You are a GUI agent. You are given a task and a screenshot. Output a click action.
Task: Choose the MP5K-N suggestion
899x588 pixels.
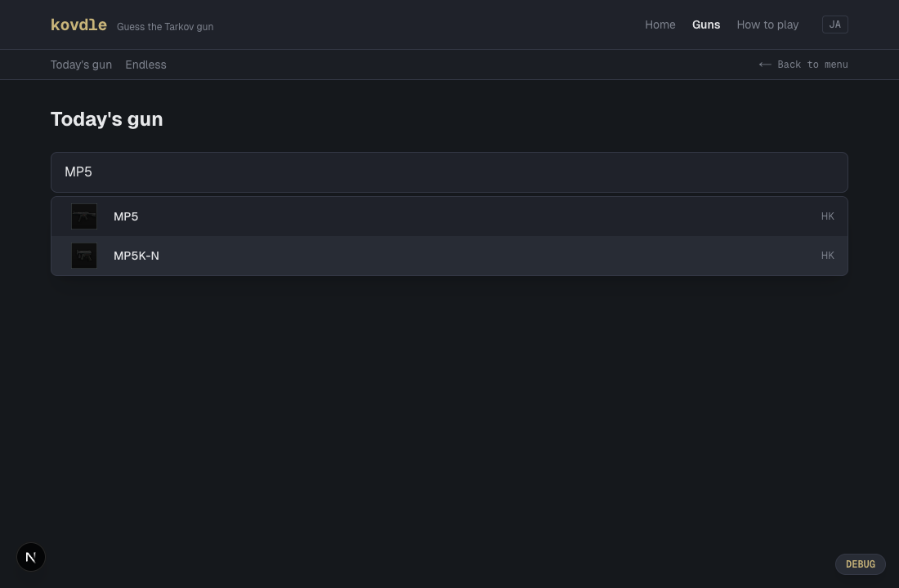(136, 256)
